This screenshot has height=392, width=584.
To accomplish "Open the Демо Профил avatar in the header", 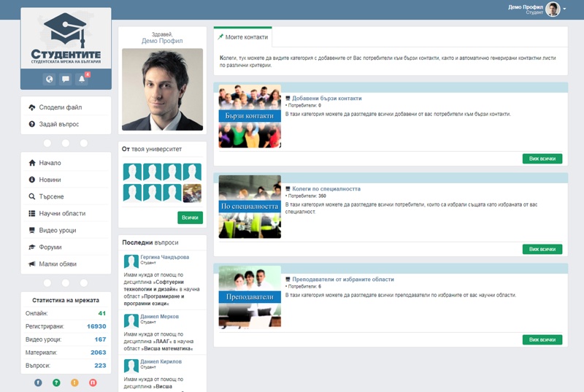I will pyautogui.click(x=553, y=9).
